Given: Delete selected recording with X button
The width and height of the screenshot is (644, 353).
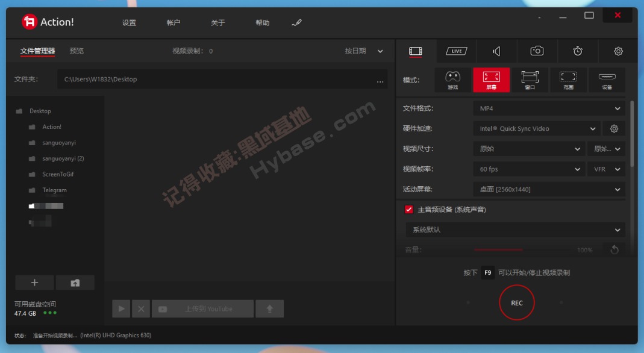Looking at the screenshot, I should click(141, 308).
